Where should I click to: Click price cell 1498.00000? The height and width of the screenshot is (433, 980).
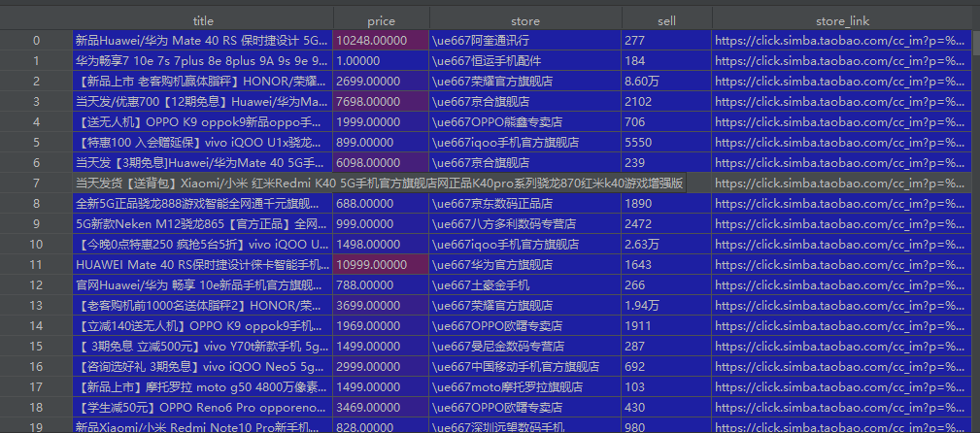tap(382, 245)
